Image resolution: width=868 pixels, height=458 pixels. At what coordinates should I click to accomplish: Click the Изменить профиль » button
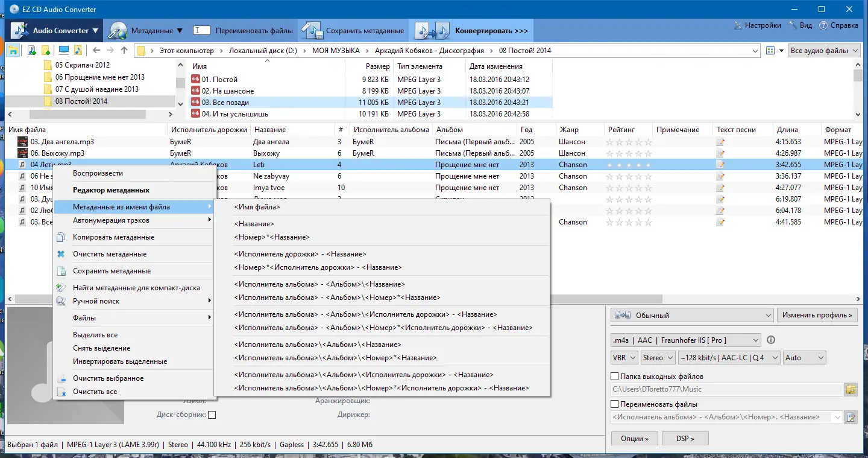817,315
